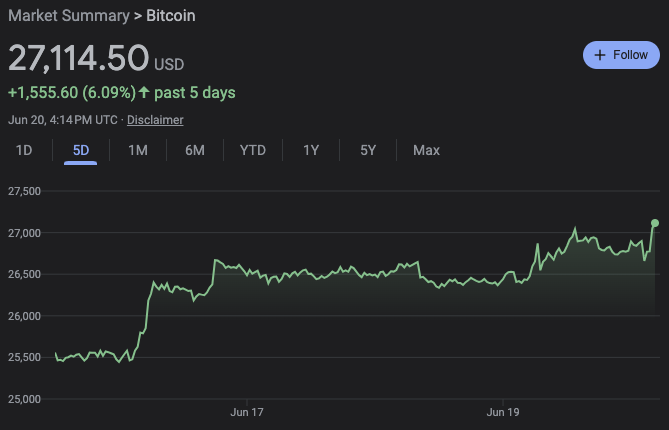669x430 pixels.
Task: Open the Disclaimer link
Action: [x=155, y=120]
